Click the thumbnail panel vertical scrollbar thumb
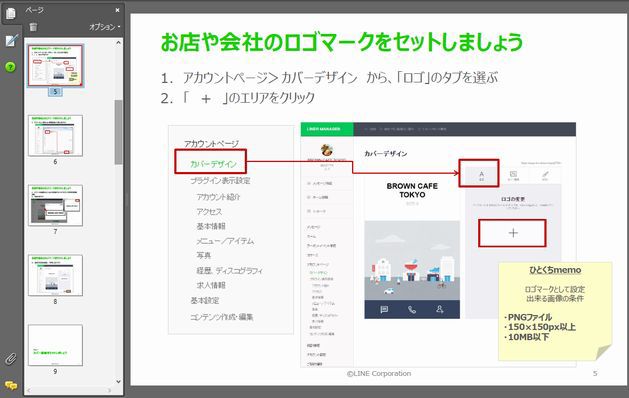629x398 pixels. point(118,132)
